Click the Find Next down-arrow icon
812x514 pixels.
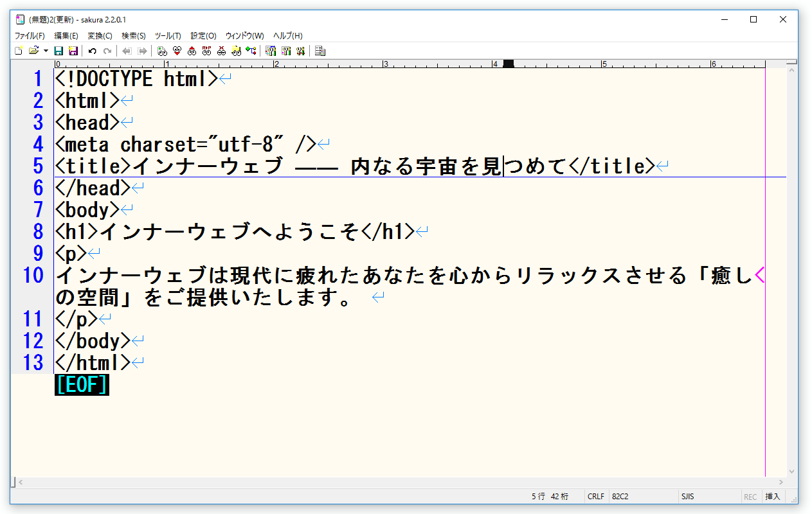pyautogui.click(x=177, y=51)
